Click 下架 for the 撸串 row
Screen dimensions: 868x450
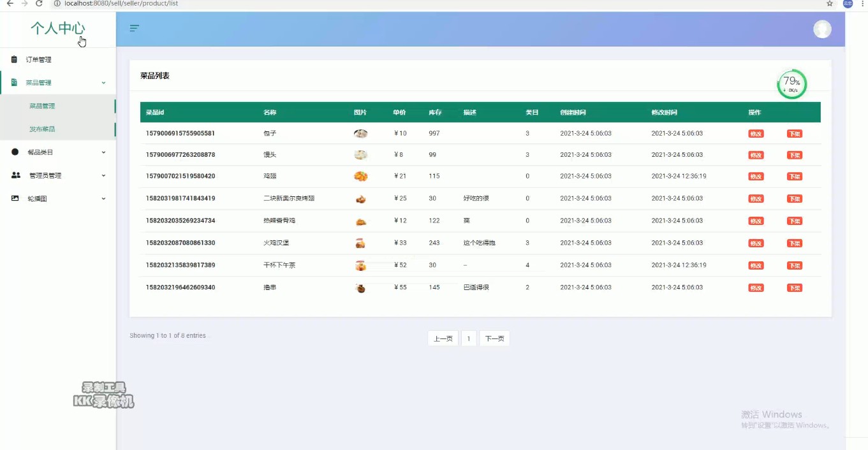pyautogui.click(x=795, y=288)
